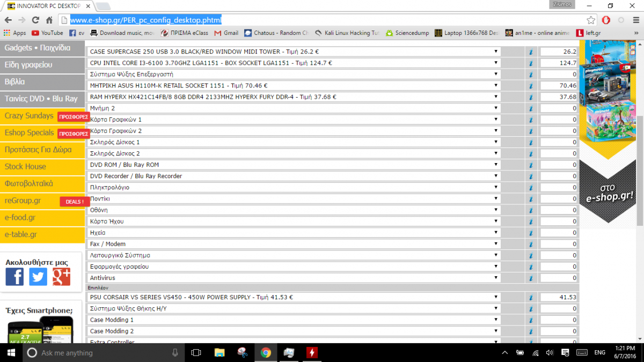Click the info icon for the ΜΗΤΡΙΚΗ ASUS H110M-K row
Screen dimensions: 644x362
point(530,86)
